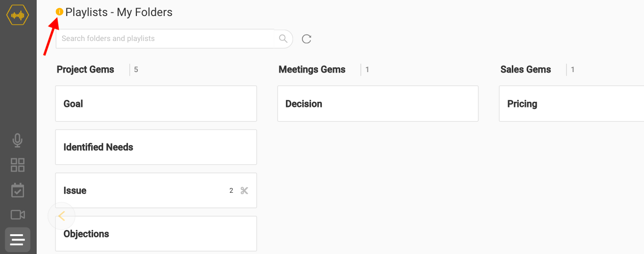Image resolution: width=644 pixels, height=254 pixels.
Task: Open the Decision playlist
Action: [x=378, y=104]
